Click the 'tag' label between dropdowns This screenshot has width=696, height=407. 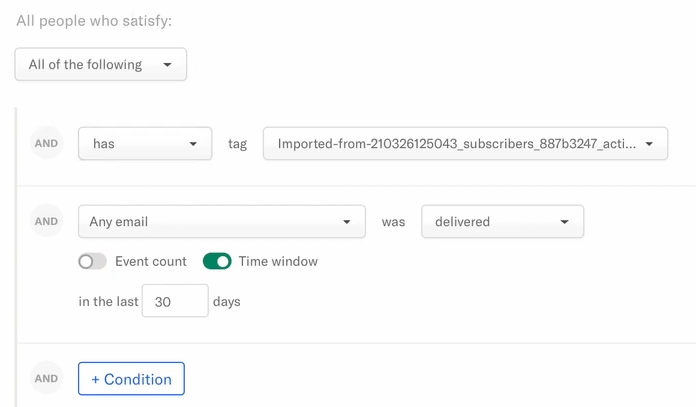[237, 144]
